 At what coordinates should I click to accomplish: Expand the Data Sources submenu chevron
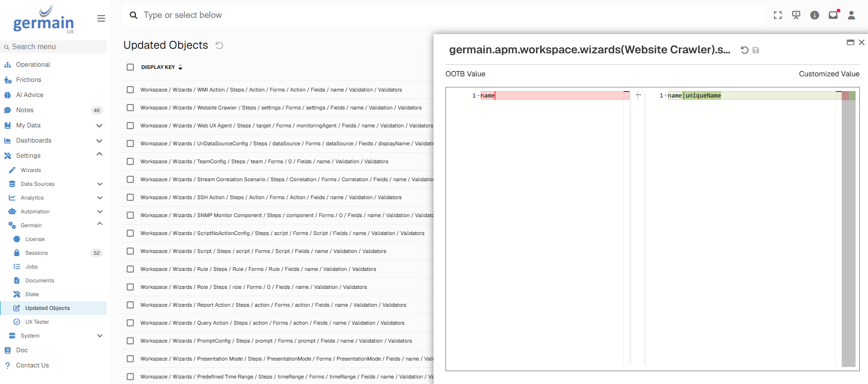[100, 184]
